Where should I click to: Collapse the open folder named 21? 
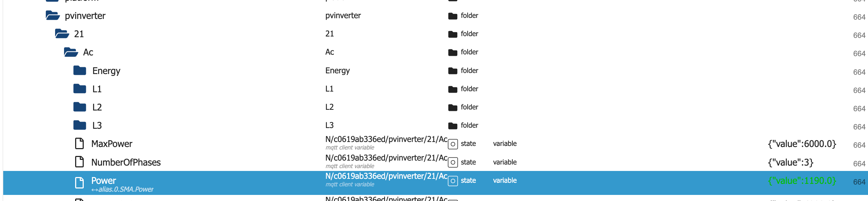click(62, 34)
